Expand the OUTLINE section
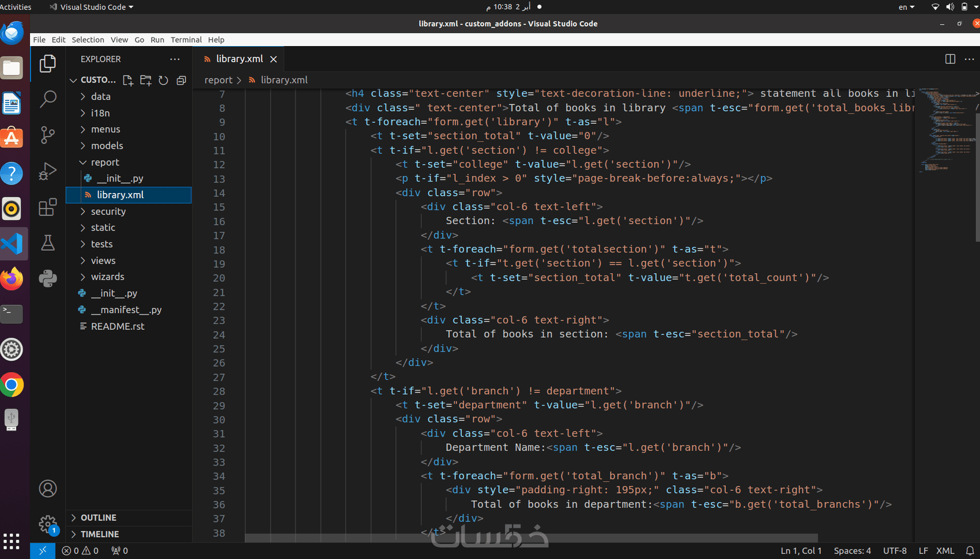 pyautogui.click(x=129, y=518)
